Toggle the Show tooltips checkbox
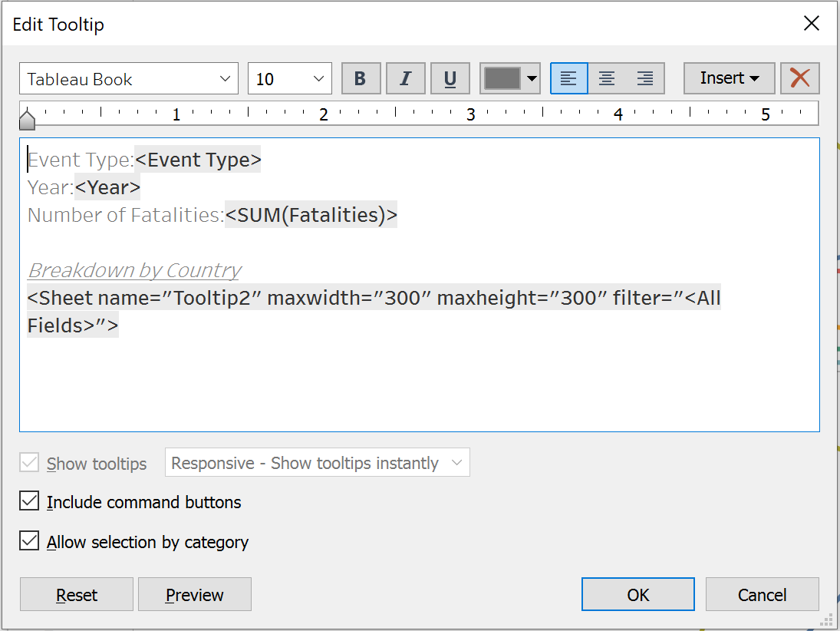 click(30, 463)
